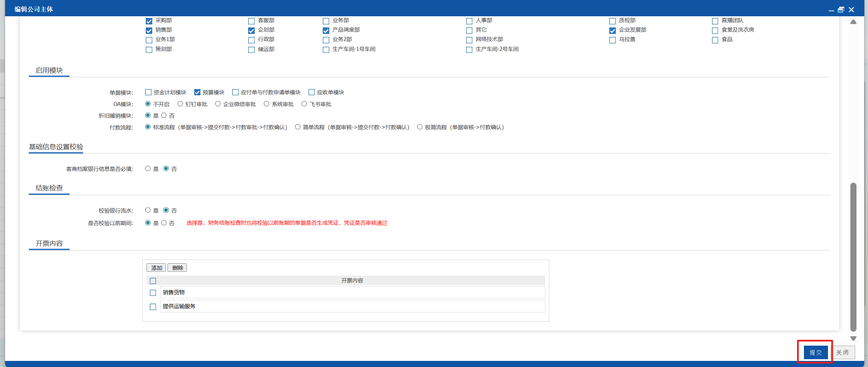Close the 编辑公司主体 dialog
868x367 pixels.
click(x=851, y=9)
